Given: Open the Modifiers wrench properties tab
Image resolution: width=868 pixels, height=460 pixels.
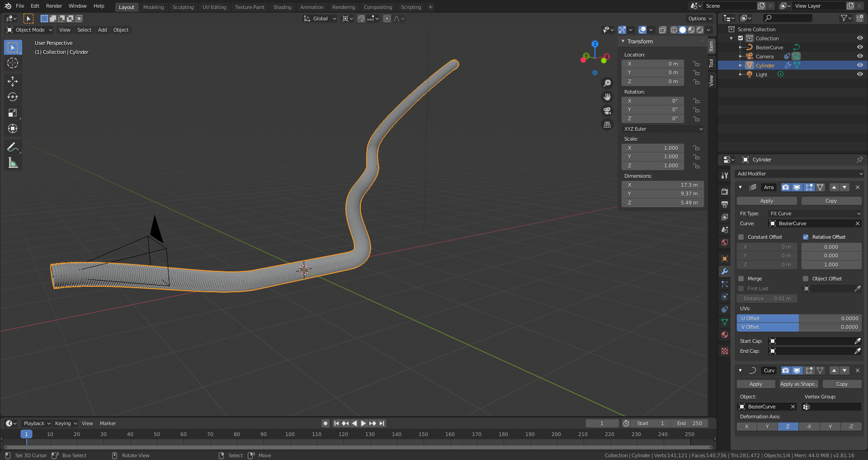Looking at the screenshot, I should click(725, 271).
